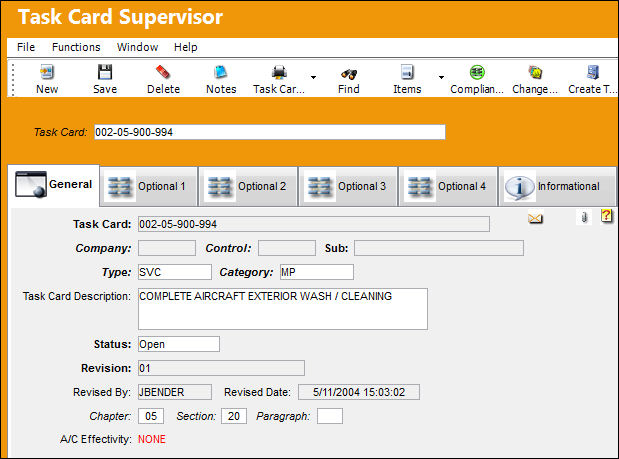Click the top Task Card search field
The width and height of the screenshot is (619, 459).
[x=270, y=132]
